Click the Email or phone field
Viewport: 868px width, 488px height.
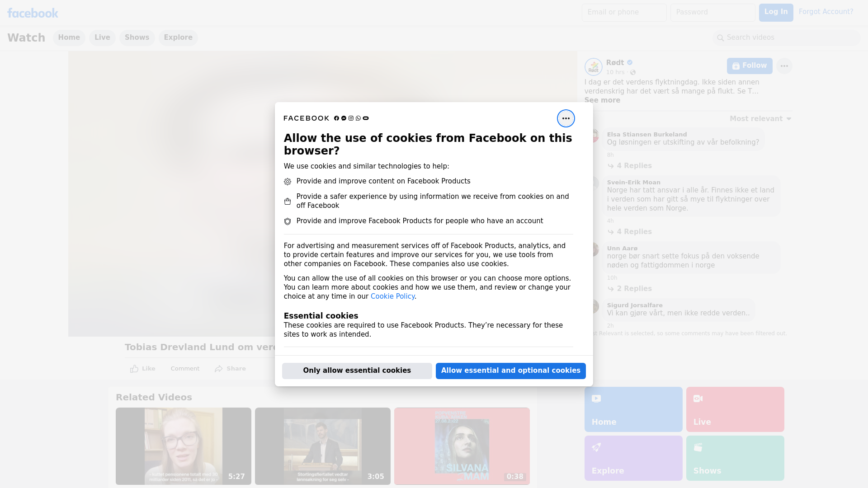pyautogui.click(x=624, y=12)
